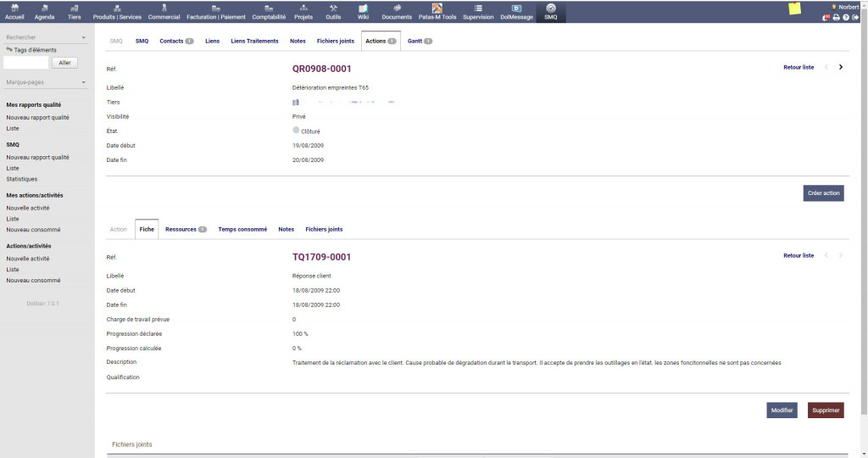The image size is (868, 458).
Task: Click the Supprimer button
Action: (x=826, y=411)
